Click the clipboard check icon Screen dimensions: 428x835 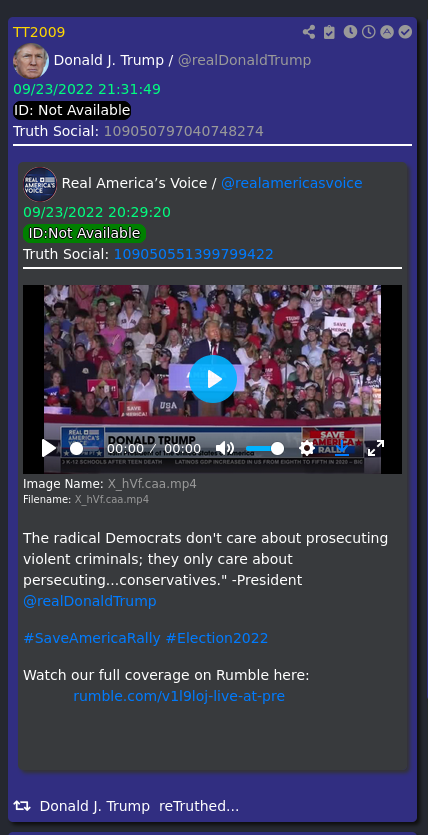coord(330,32)
